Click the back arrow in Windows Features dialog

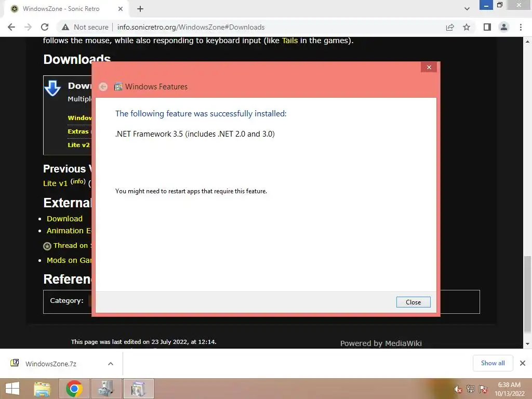pyautogui.click(x=103, y=87)
